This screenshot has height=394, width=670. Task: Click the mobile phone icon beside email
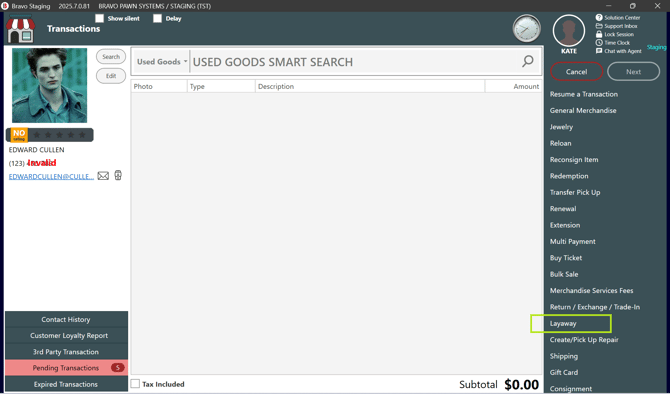pos(118,175)
